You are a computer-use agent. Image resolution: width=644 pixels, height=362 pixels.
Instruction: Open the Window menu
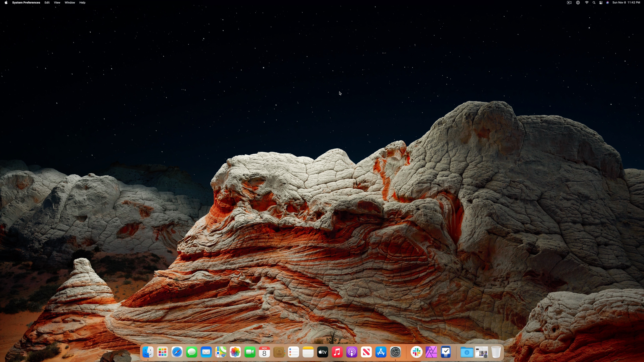70,3
